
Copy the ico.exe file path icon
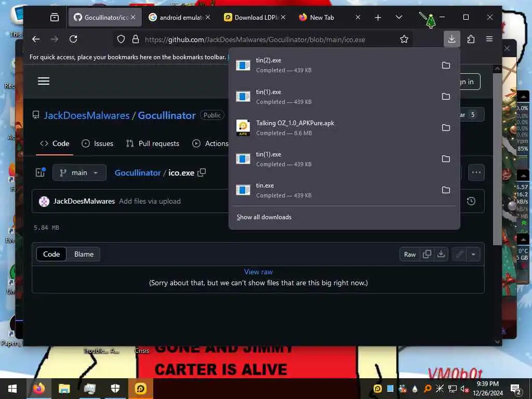[x=202, y=172]
